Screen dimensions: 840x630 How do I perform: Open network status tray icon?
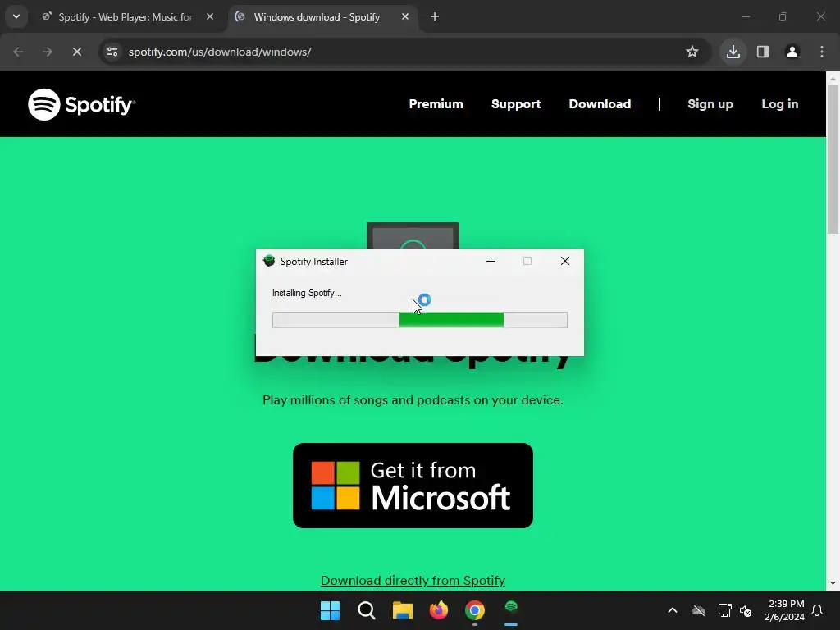724,610
